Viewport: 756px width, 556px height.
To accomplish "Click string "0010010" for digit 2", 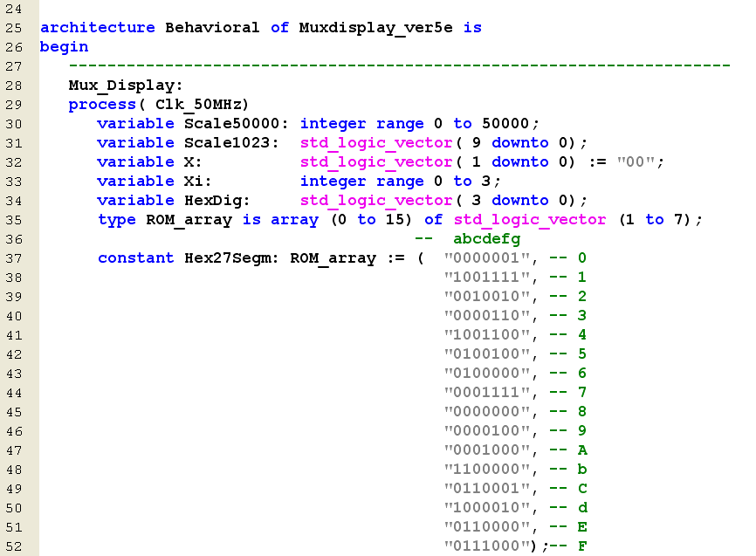I will coord(487,297).
